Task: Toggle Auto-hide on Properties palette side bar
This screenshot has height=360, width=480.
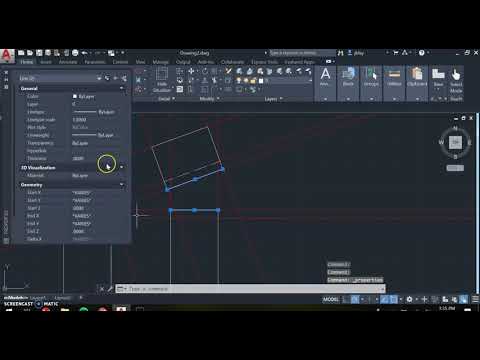Action: coord(6,79)
